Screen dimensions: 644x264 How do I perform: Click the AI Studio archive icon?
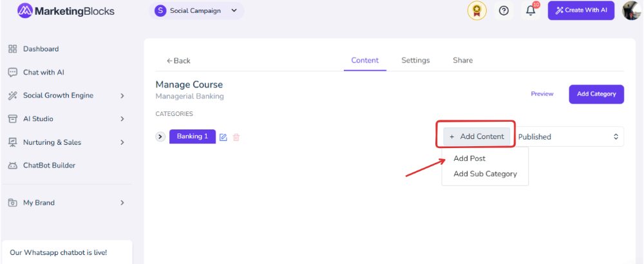tap(13, 119)
